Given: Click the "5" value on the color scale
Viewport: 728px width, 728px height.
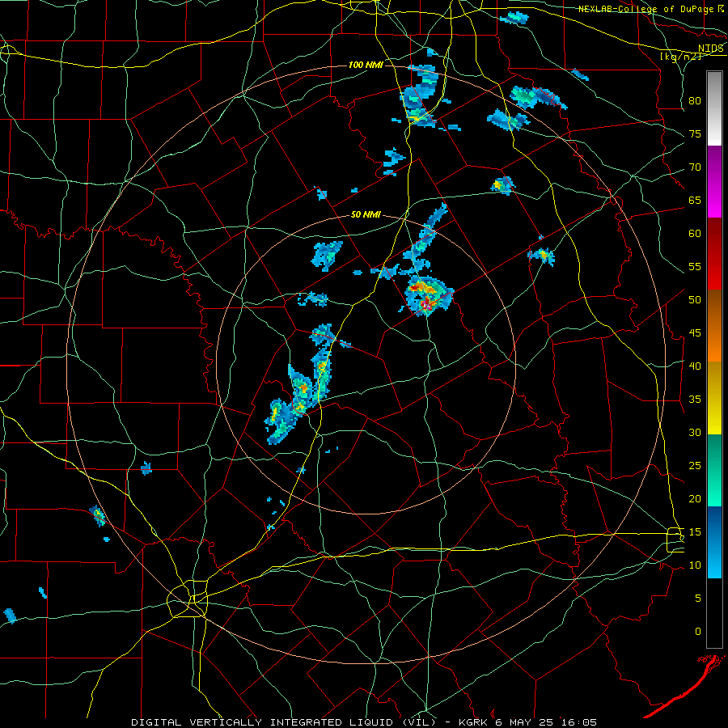Looking at the screenshot, I should coord(698,599).
